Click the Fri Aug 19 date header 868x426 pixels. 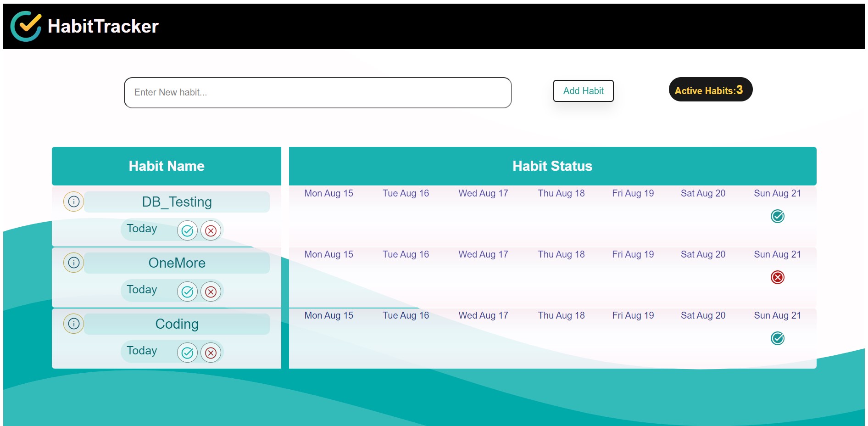pyautogui.click(x=633, y=193)
